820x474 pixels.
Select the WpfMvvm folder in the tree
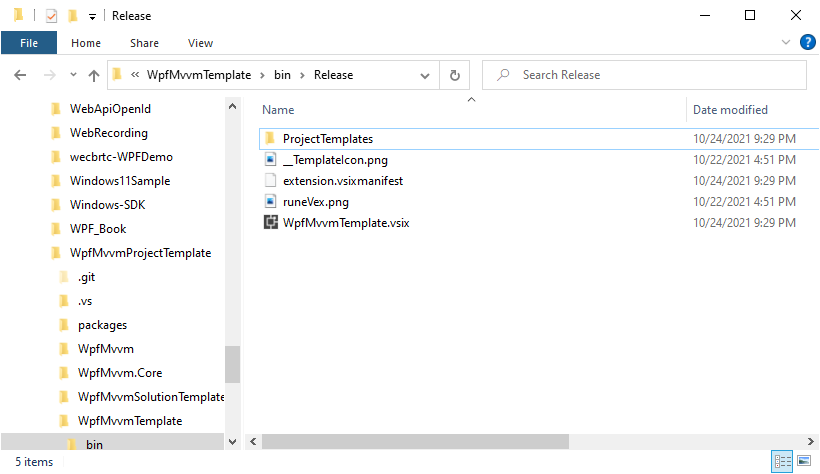(106, 349)
